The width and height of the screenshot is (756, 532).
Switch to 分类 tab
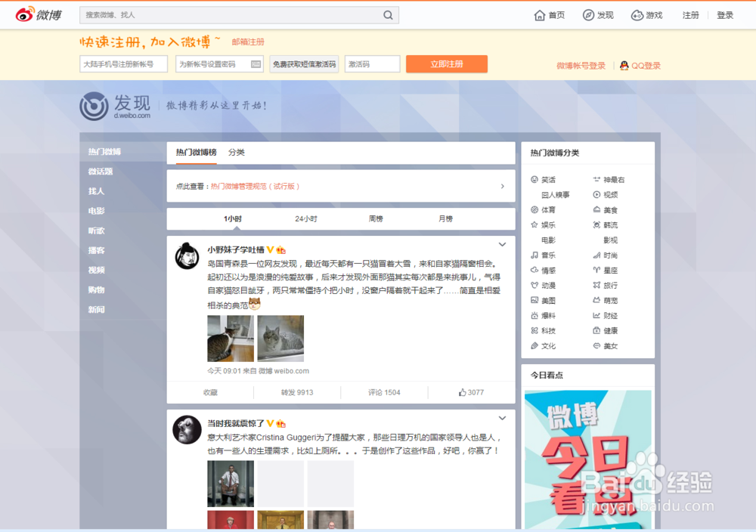(236, 153)
